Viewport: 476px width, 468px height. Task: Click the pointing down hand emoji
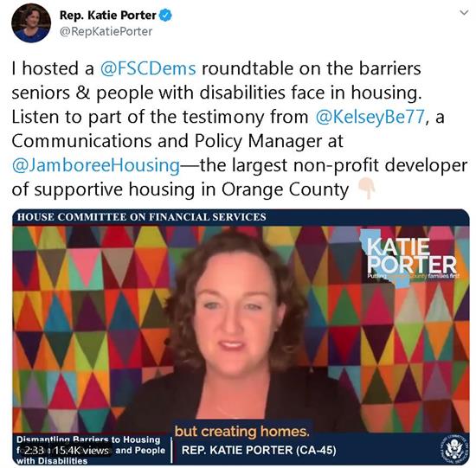pos(366,189)
